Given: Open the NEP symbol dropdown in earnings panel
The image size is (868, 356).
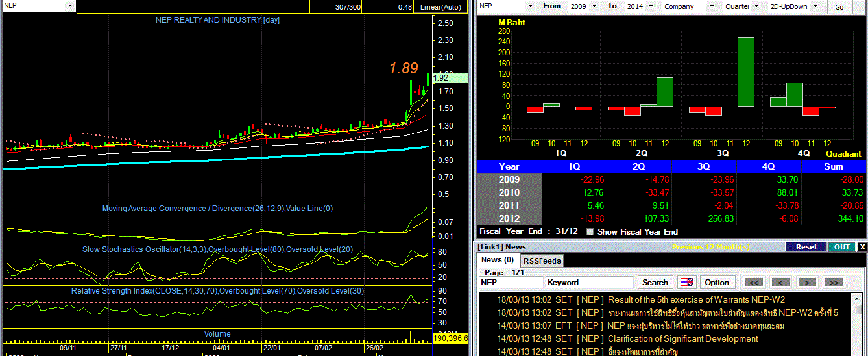Looking at the screenshot, I should click(x=530, y=6).
